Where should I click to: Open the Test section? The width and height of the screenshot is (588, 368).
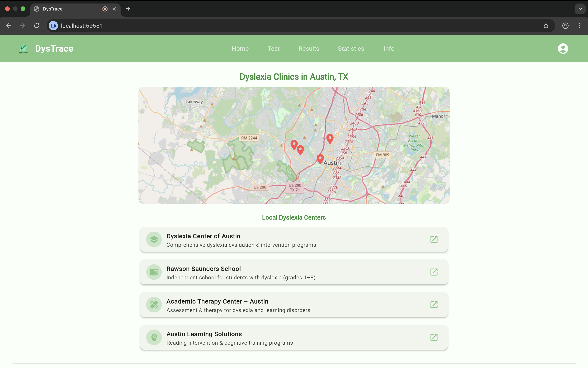pyautogui.click(x=273, y=48)
